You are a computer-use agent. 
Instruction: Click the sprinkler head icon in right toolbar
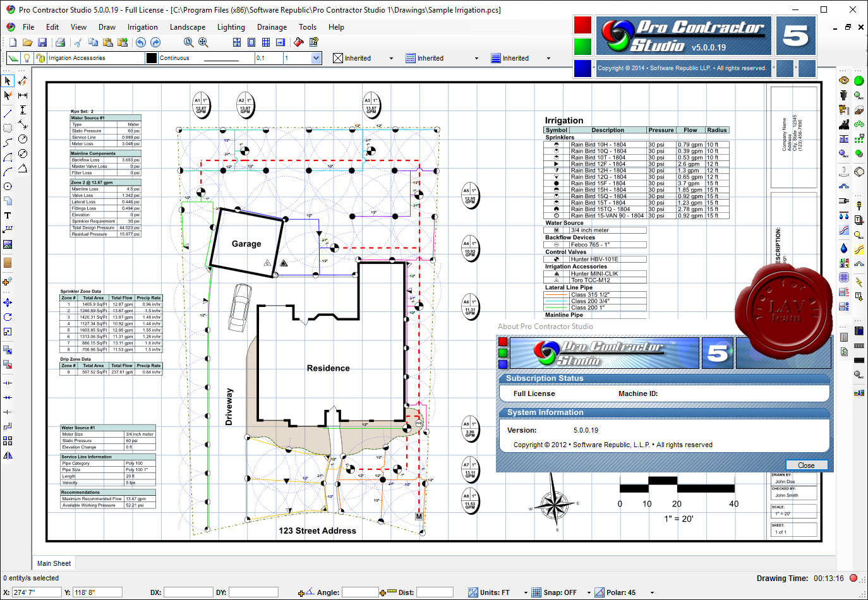click(843, 95)
